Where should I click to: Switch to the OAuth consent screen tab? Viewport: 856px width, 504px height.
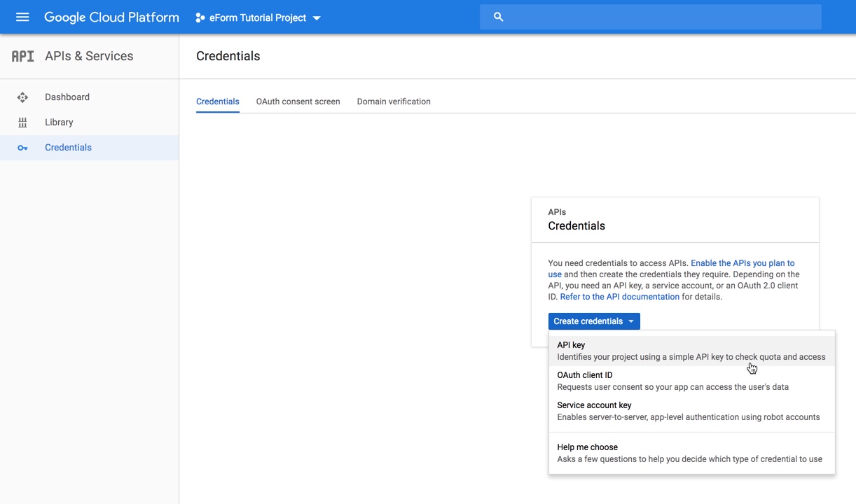298,101
